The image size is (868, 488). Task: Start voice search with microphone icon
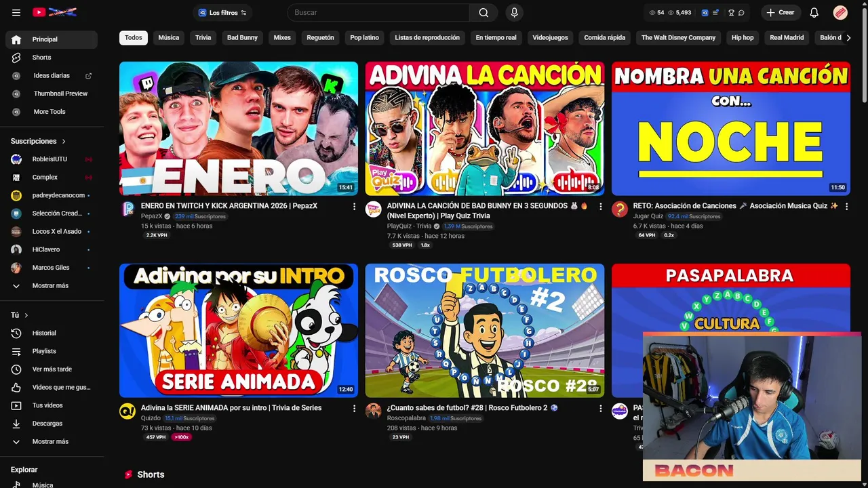coord(514,12)
